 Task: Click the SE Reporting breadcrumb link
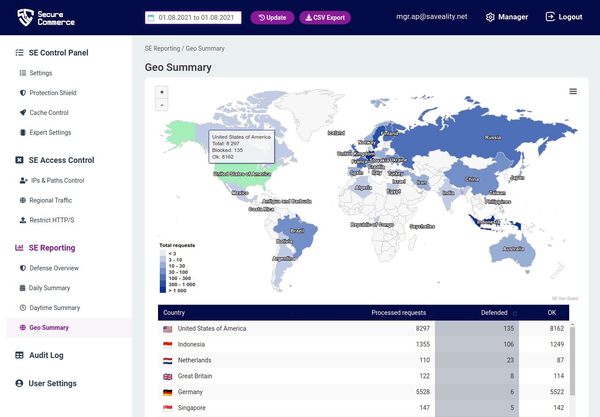click(165, 48)
